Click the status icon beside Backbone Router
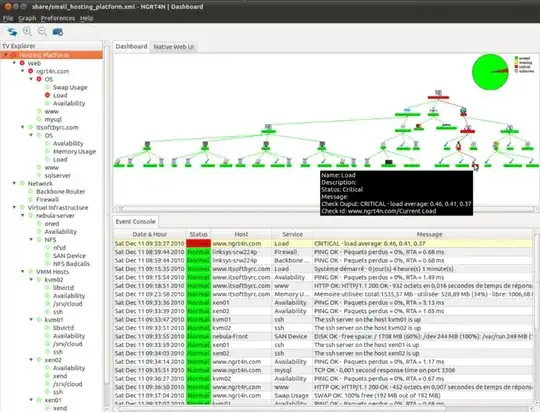The image size is (540, 412). pyautogui.click(x=31, y=191)
